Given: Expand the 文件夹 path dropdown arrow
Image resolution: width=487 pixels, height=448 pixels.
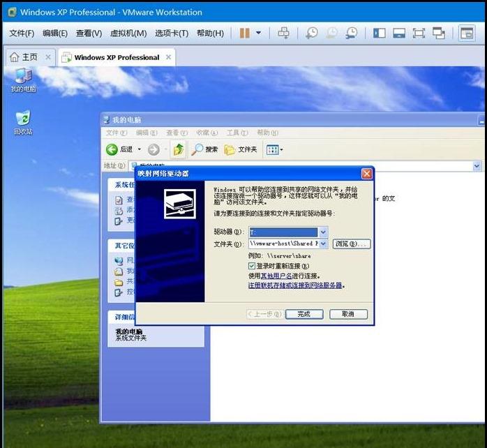Looking at the screenshot, I should click(323, 244).
